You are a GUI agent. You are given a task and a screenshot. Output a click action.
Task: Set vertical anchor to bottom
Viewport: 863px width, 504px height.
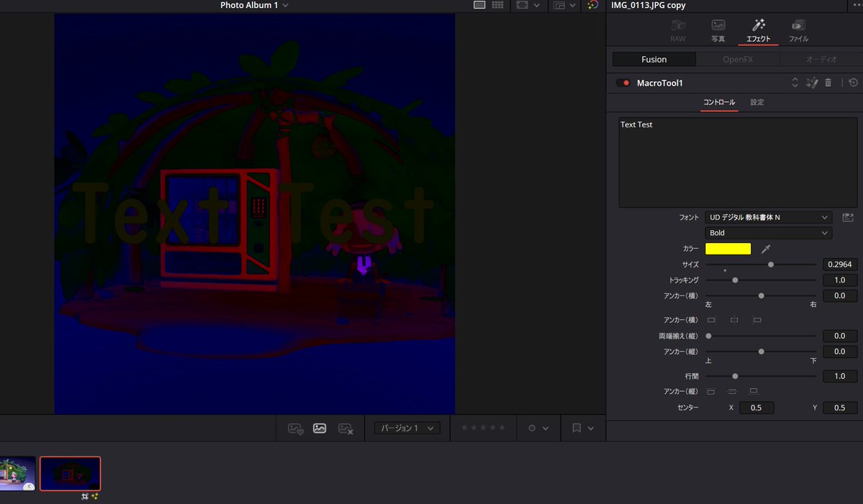(x=754, y=392)
